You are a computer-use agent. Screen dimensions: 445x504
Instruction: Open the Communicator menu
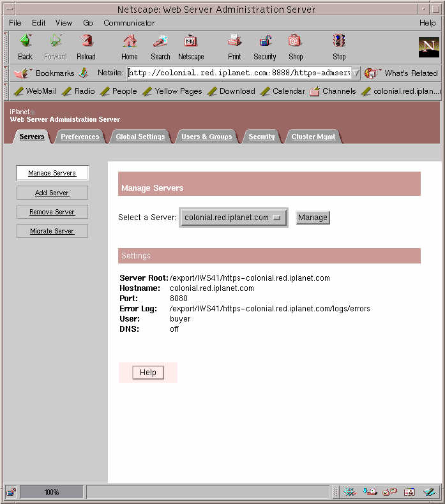coord(129,23)
